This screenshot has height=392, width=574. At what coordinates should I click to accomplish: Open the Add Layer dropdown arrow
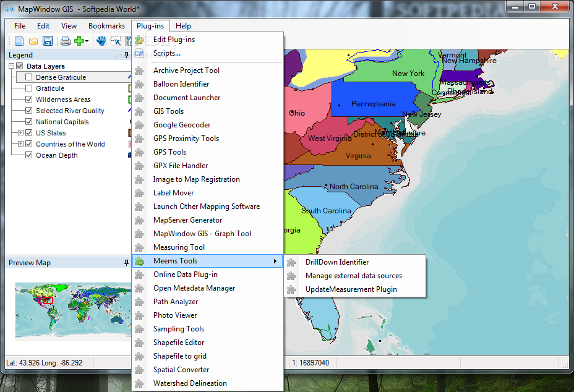(87, 41)
